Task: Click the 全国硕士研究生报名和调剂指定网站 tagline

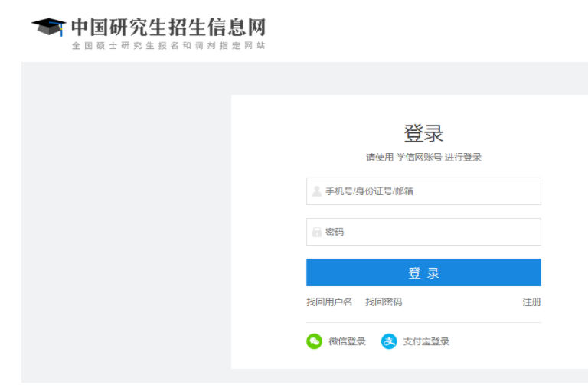Action: pos(168,46)
